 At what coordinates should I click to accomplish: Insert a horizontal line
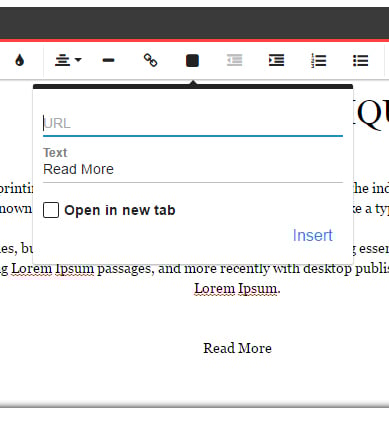coord(109,61)
